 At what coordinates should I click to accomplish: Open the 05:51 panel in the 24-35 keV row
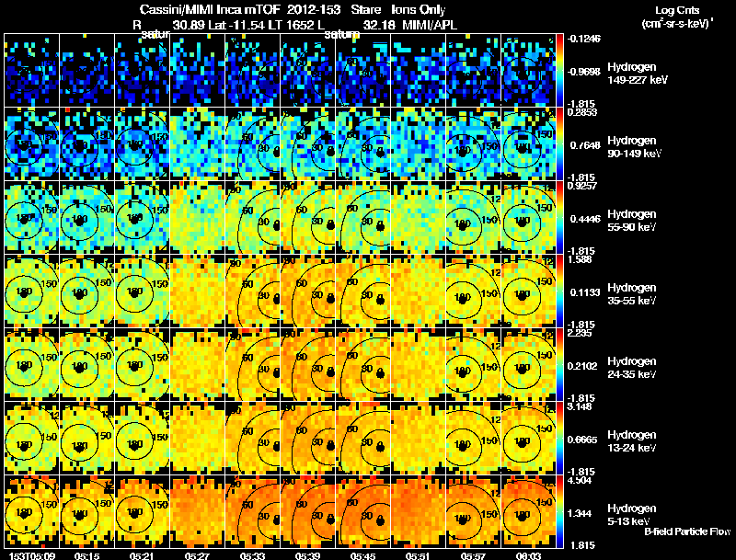[x=419, y=365]
